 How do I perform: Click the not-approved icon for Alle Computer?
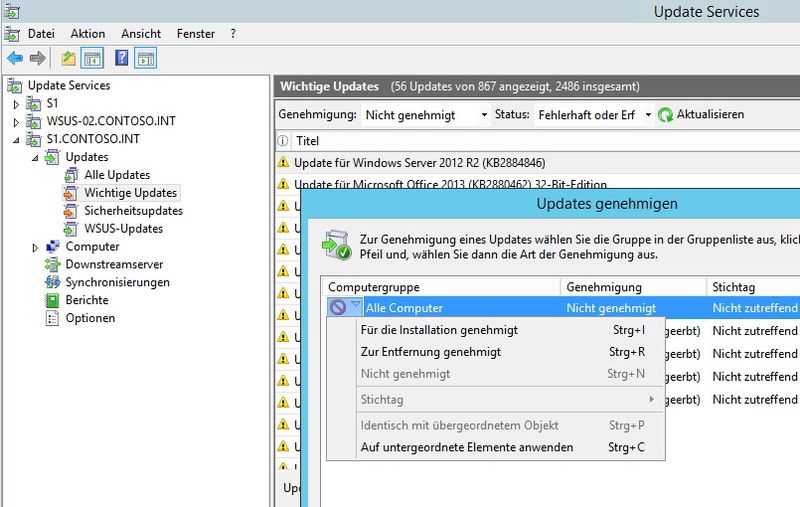pos(337,307)
